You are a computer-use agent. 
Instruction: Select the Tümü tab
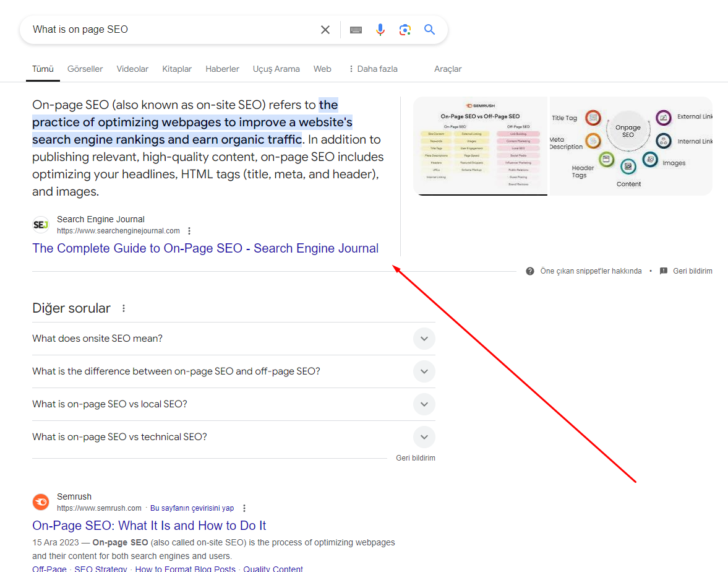coord(43,69)
